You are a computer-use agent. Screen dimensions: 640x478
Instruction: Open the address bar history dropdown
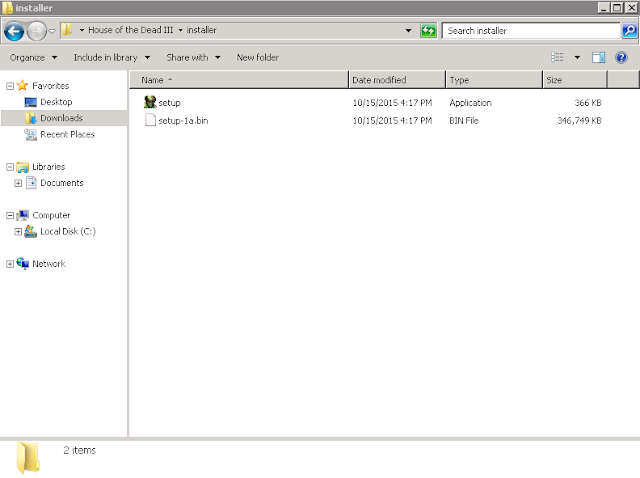[x=408, y=30]
